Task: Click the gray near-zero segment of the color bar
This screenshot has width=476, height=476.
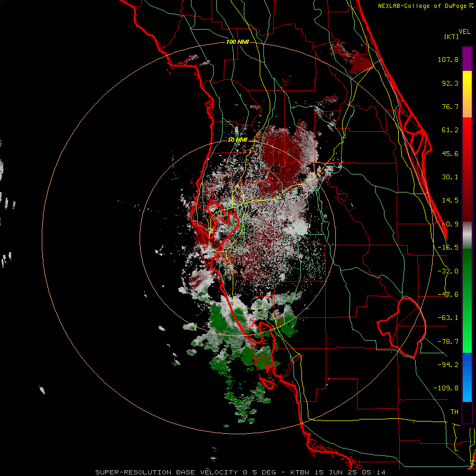Action: point(467,235)
